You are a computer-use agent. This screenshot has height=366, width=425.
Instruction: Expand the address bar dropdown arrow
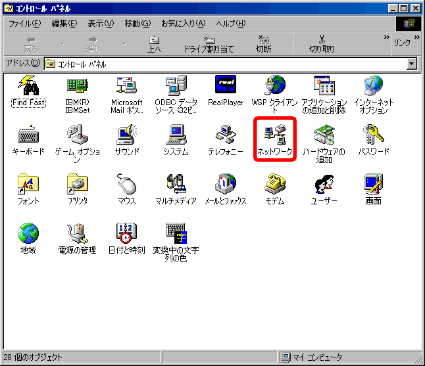[412, 64]
